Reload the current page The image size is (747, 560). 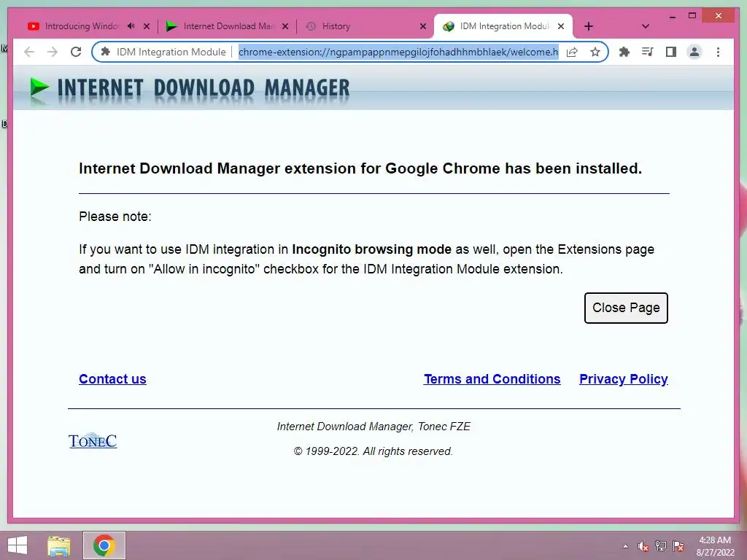point(76,52)
